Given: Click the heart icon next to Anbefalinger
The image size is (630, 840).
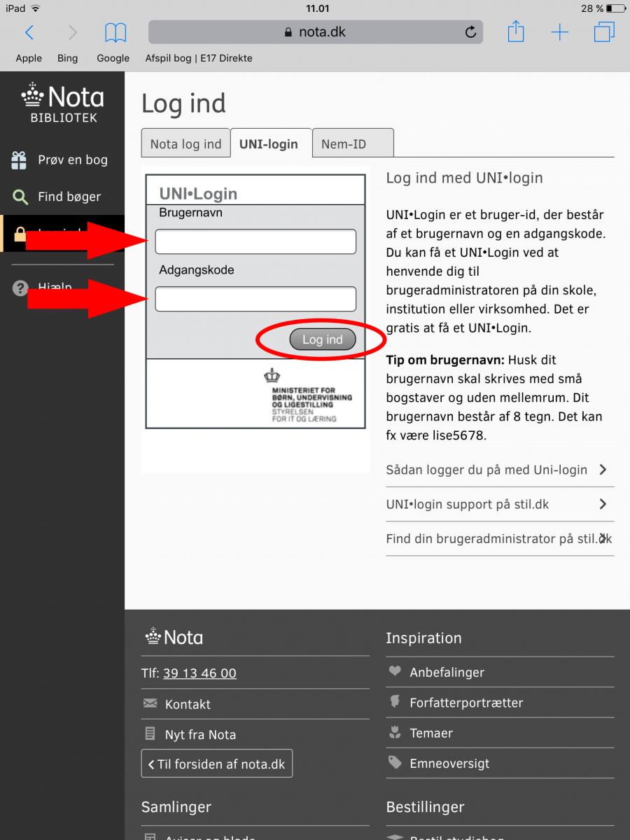Looking at the screenshot, I should (x=395, y=672).
